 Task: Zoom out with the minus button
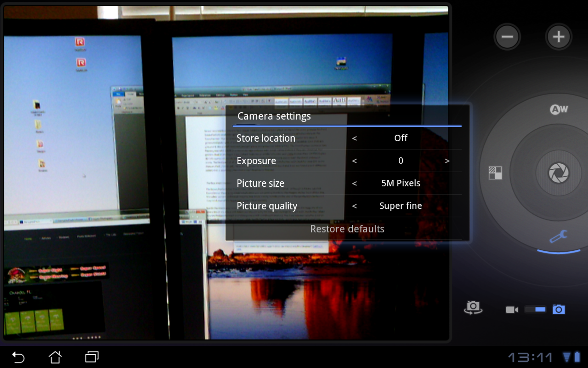point(507,37)
